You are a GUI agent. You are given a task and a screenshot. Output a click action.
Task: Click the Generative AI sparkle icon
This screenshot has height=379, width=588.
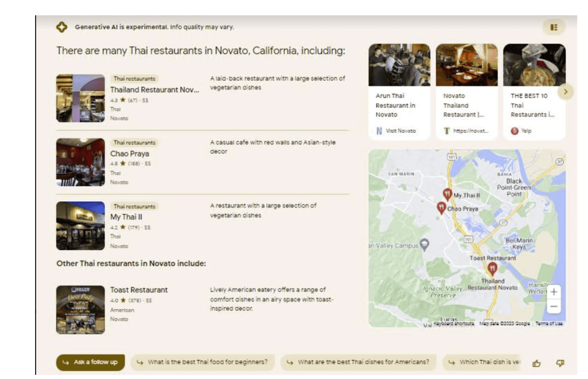point(62,27)
